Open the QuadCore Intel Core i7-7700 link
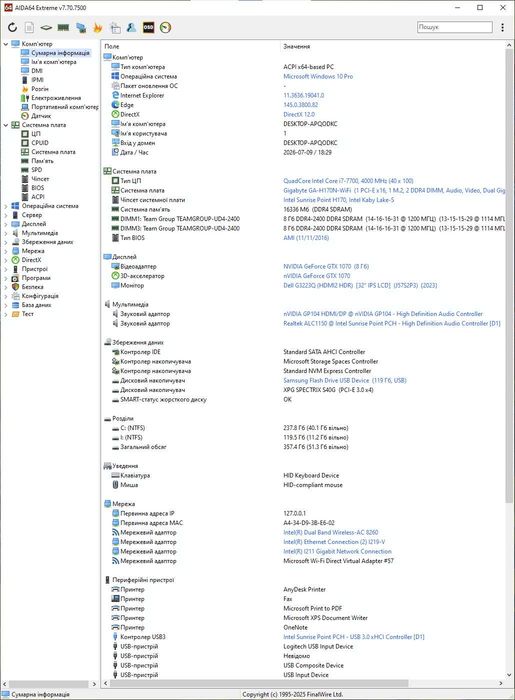The image size is (515, 700). pos(348,181)
